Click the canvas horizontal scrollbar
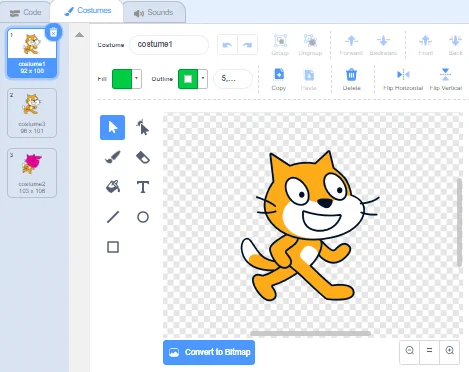This screenshot has height=372, width=469. 310,333
